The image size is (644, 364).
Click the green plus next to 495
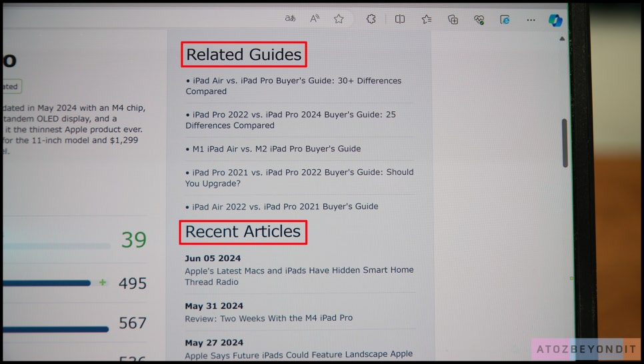click(x=103, y=282)
